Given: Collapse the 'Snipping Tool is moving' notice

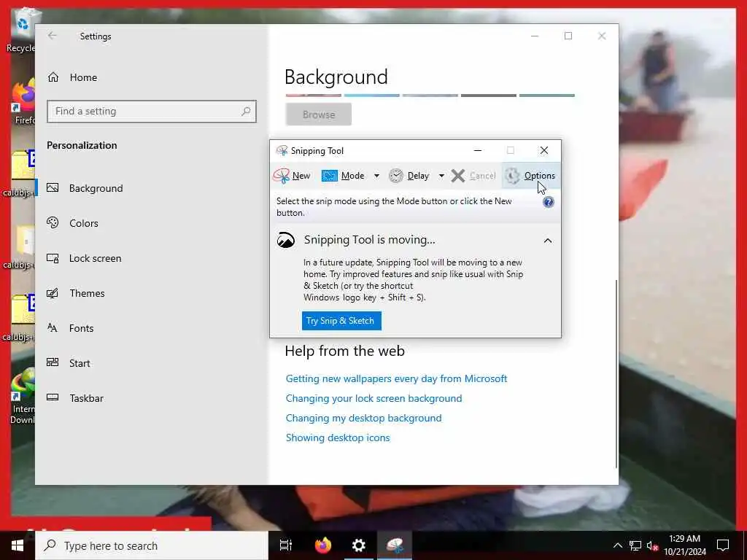Looking at the screenshot, I should (x=548, y=241).
